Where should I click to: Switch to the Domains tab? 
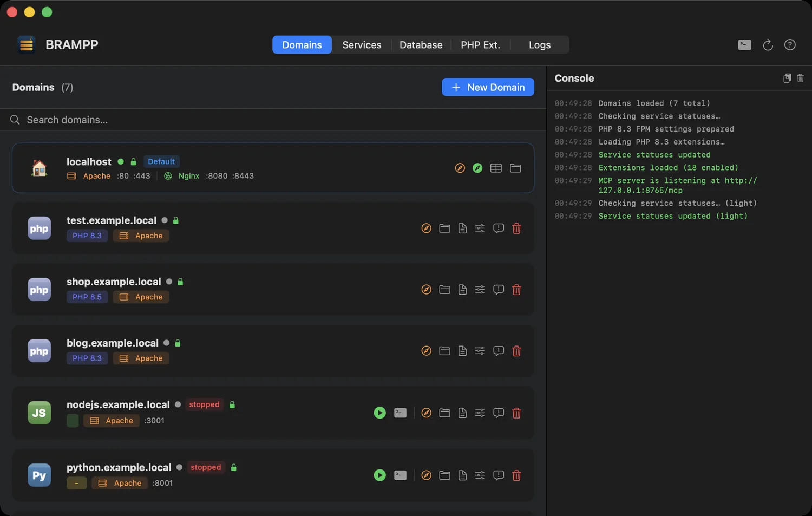tap(302, 45)
